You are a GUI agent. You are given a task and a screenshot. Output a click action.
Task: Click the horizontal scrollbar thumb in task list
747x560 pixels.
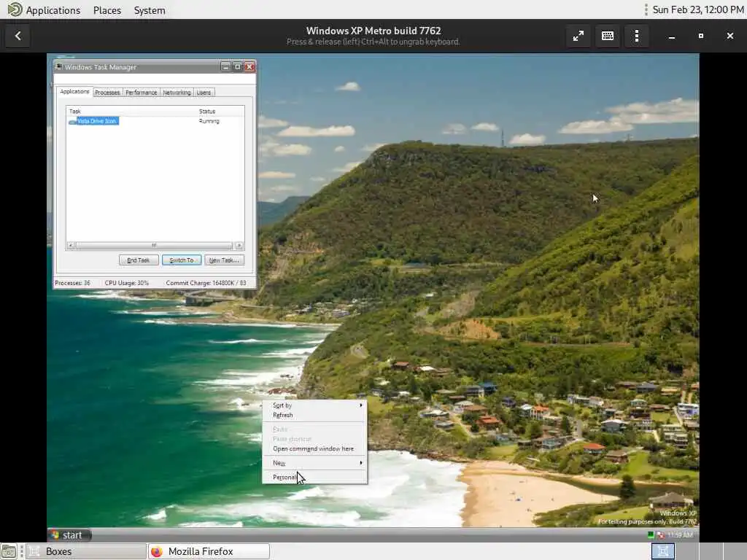click(x=154, y=246)
